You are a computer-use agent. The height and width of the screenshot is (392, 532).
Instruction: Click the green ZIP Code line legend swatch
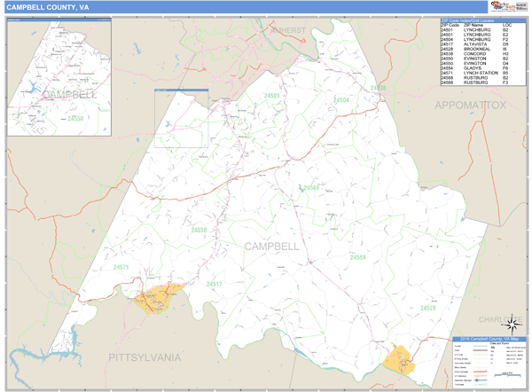[480, 355]
